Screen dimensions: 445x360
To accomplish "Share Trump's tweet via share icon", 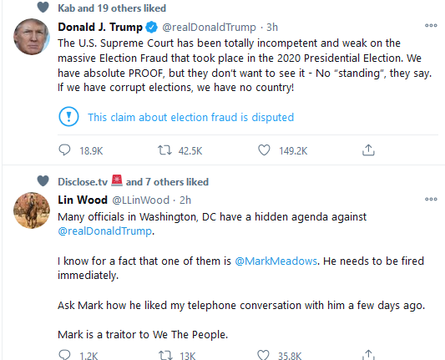I will (x=368, y=150).
